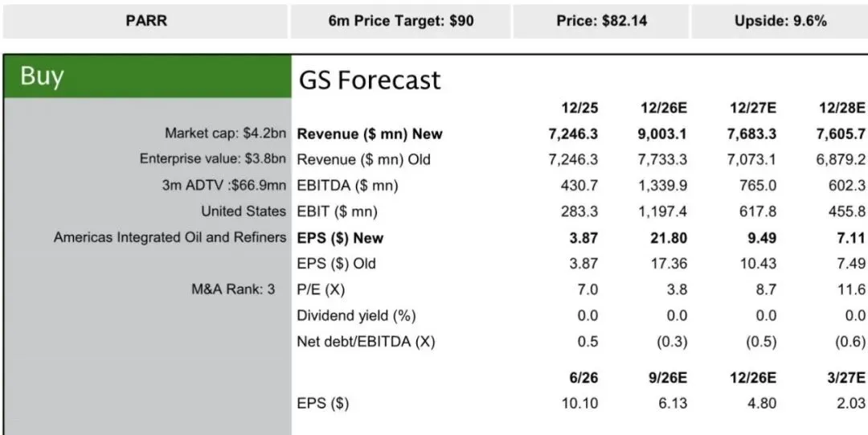Click the 3m ADTV :$66.9mn line
868x435 pixels.
224,186
